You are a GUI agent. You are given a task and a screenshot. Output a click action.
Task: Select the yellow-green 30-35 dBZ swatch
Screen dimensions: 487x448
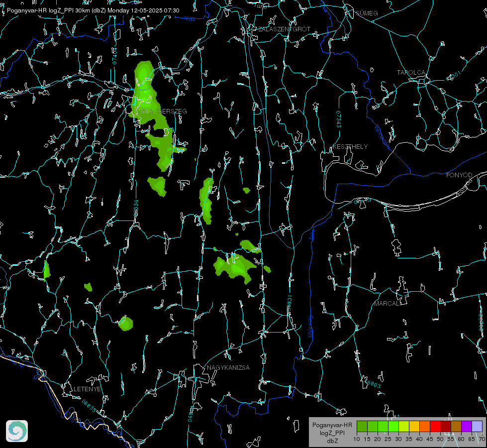[404, 426]
